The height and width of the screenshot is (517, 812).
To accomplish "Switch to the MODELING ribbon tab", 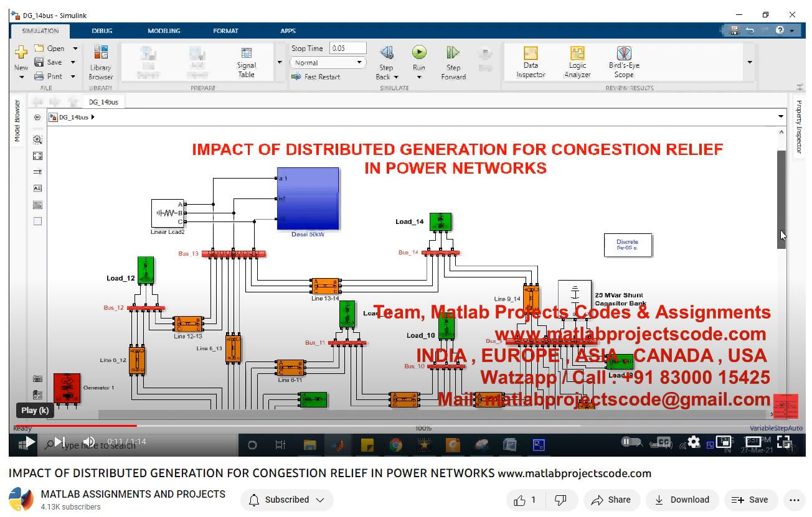I will (x=164, y=30).
